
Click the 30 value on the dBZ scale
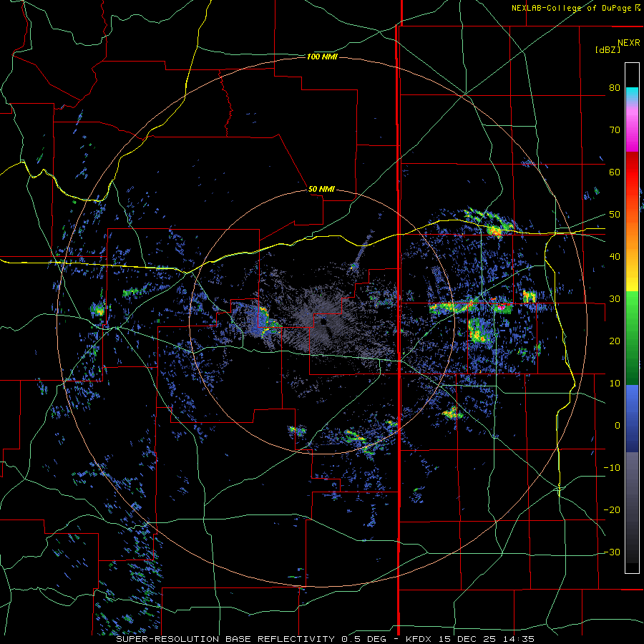click(615, 299)
